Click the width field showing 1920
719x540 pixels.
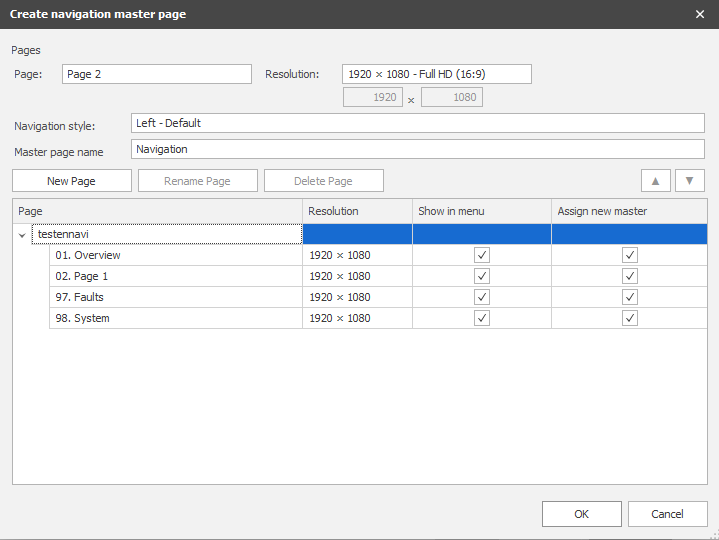coord(373,97)
